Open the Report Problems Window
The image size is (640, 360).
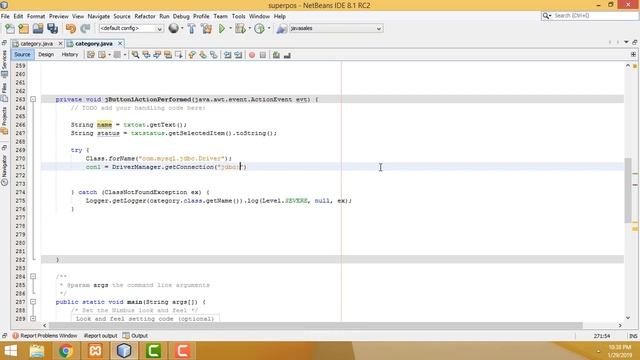coord(44,336)
